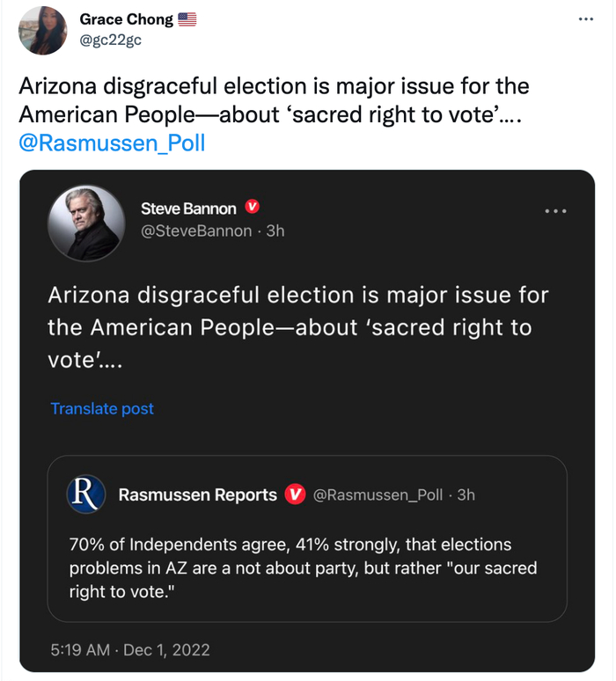
Task: Click the US flag emoji beside Grace Chong
Action: [x=187, y=19]
